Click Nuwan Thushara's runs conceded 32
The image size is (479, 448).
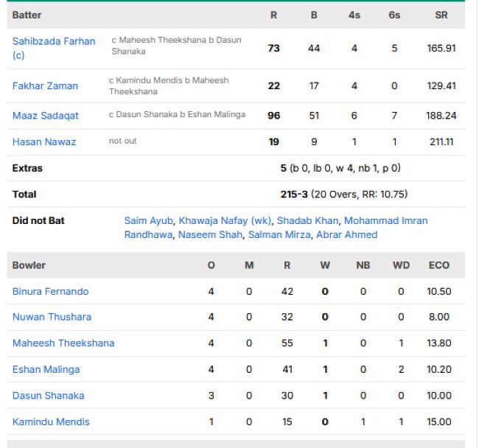287,317
